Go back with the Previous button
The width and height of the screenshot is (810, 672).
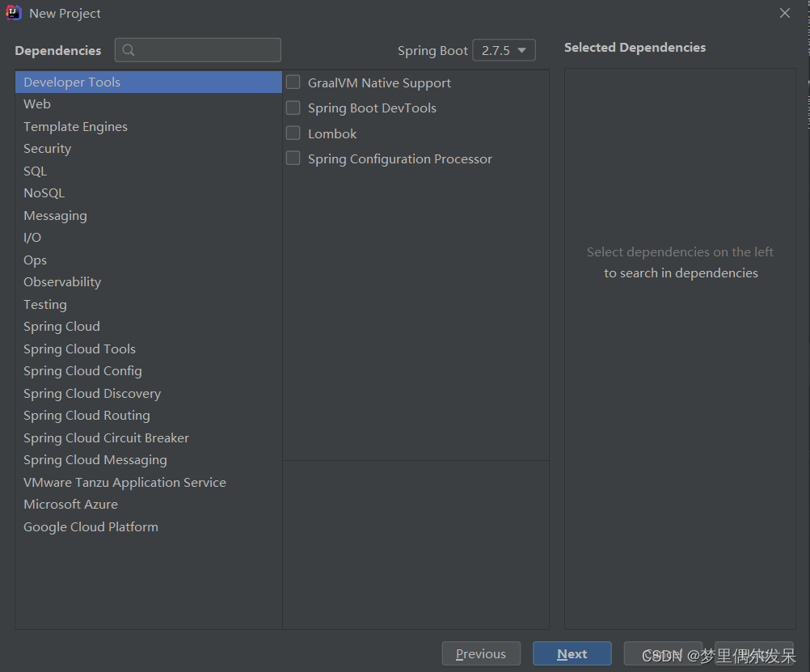click(x=481, y=654)
